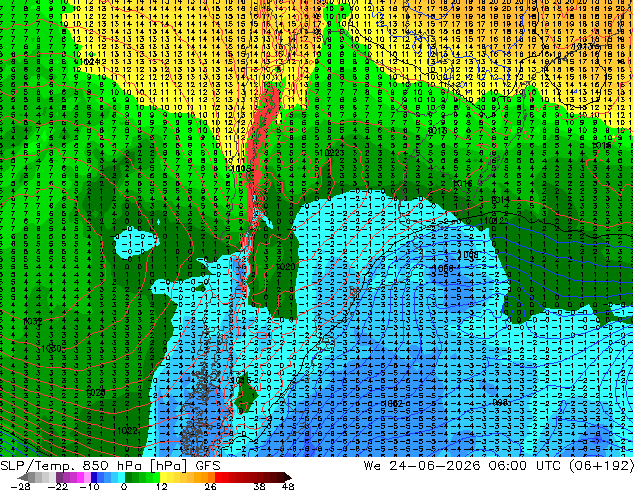634x490 pixels.
Task: Click the legend value "12"
Action: (162, 486)
